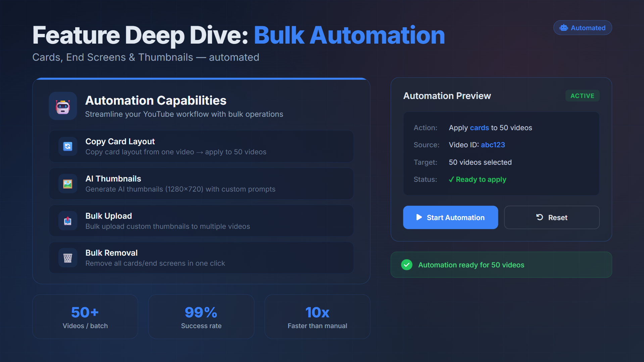Click the Copy Card Layout sync icon
Screen dimensions: 644x362
point(68,146)
